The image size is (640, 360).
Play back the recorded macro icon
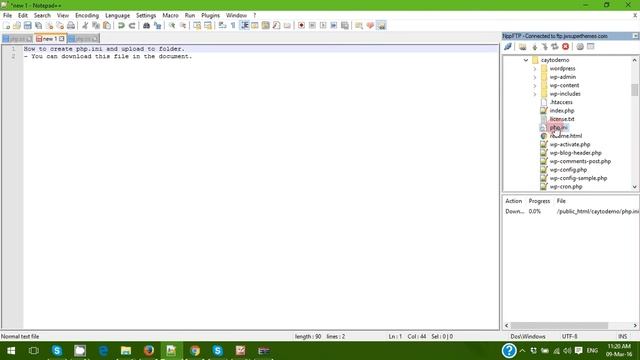(x=323, y=25)
